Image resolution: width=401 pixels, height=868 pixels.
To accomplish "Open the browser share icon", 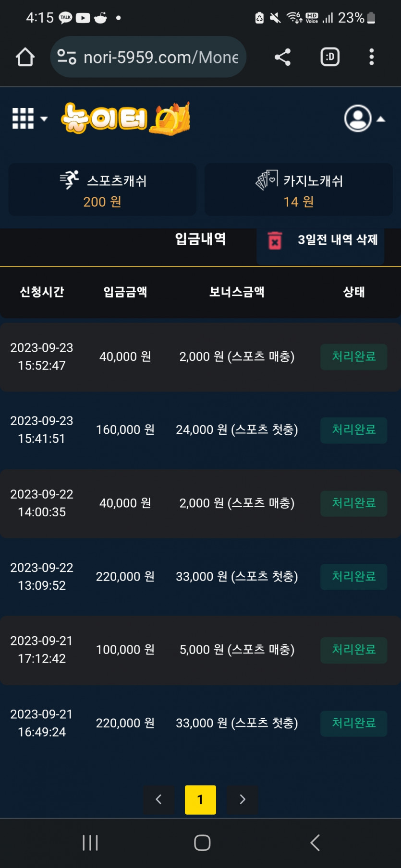I will (x=282, y=57).
